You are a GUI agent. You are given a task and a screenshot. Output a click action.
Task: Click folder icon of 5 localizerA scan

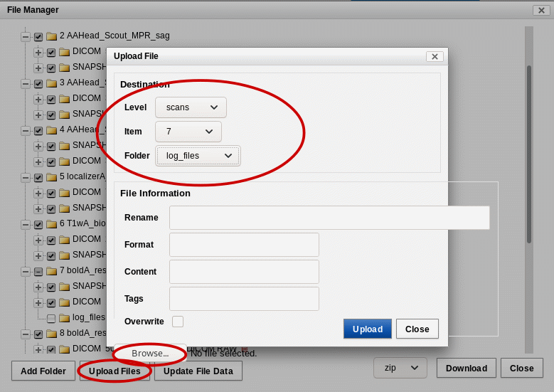51,176
